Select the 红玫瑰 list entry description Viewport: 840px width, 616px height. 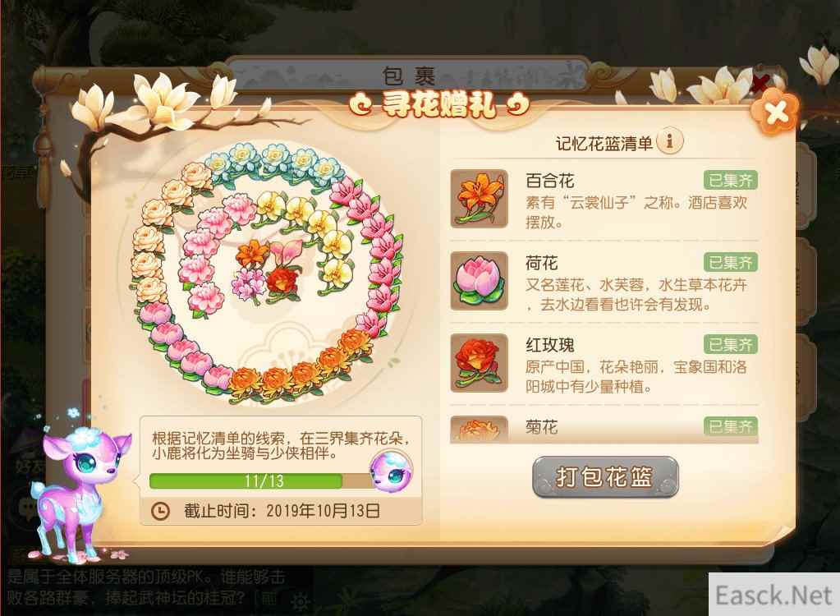tap(636, 376)
